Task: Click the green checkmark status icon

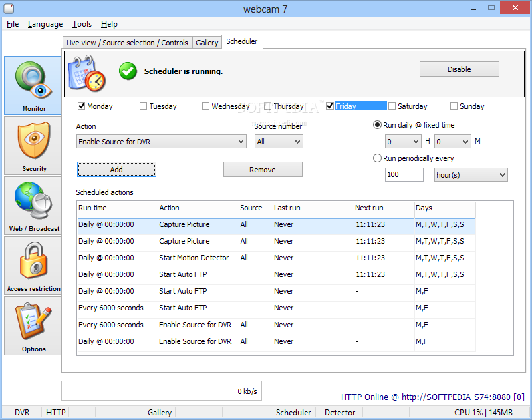Action: tap(128, 71)
